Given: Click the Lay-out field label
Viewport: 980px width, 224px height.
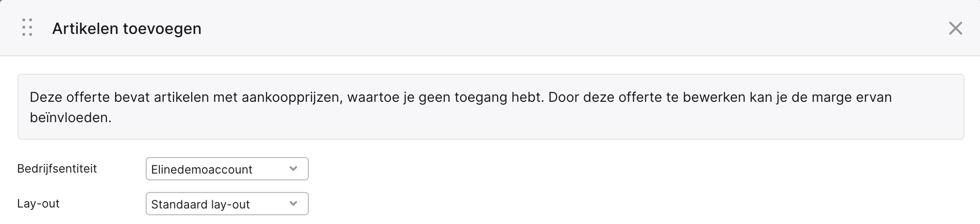Looking at the screenshot, I should click(x=38, y=204).
